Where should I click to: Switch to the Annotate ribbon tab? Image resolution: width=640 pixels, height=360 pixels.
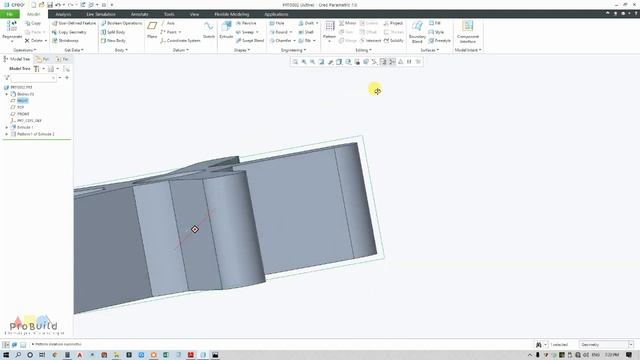pyautogui.click(x=140, y=14)
